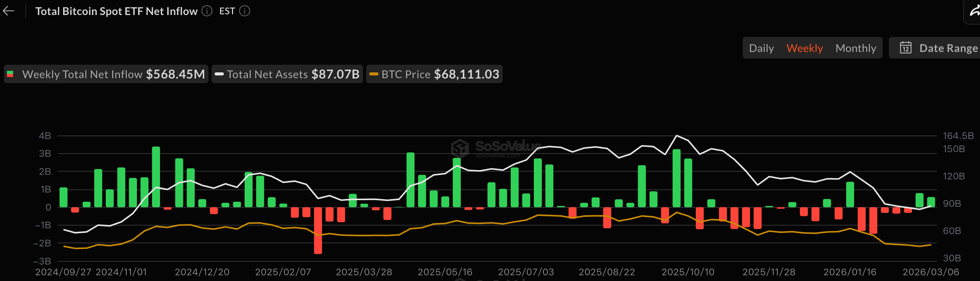Select the tallest green inflow bar
This screenshot has width=980, height=281.
[x=156, y=177]
